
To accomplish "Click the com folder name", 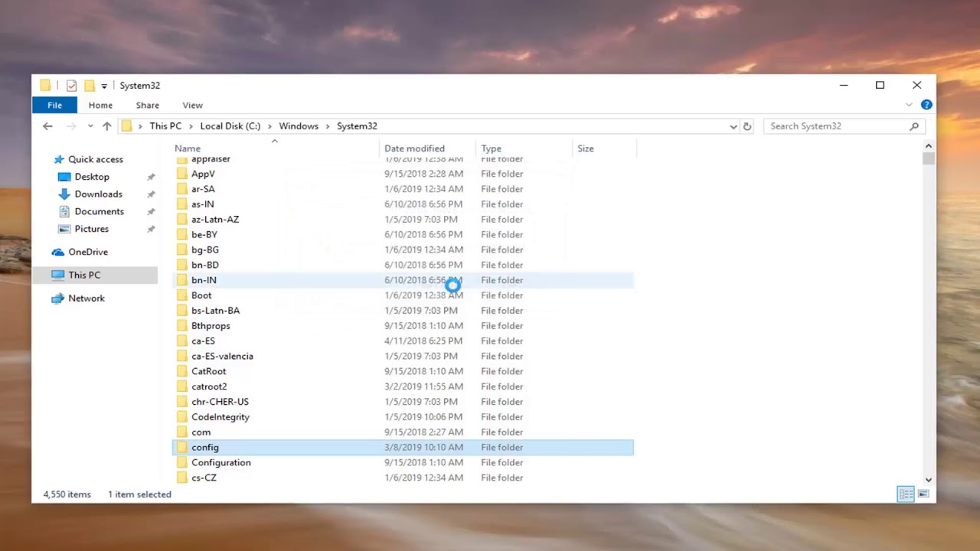I will 201,432.
